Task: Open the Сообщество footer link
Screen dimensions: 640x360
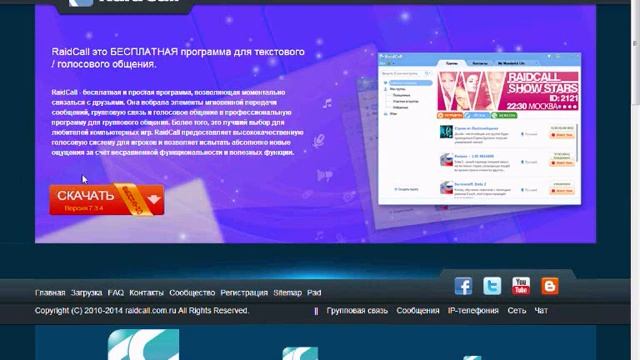Action: point(192,293)
